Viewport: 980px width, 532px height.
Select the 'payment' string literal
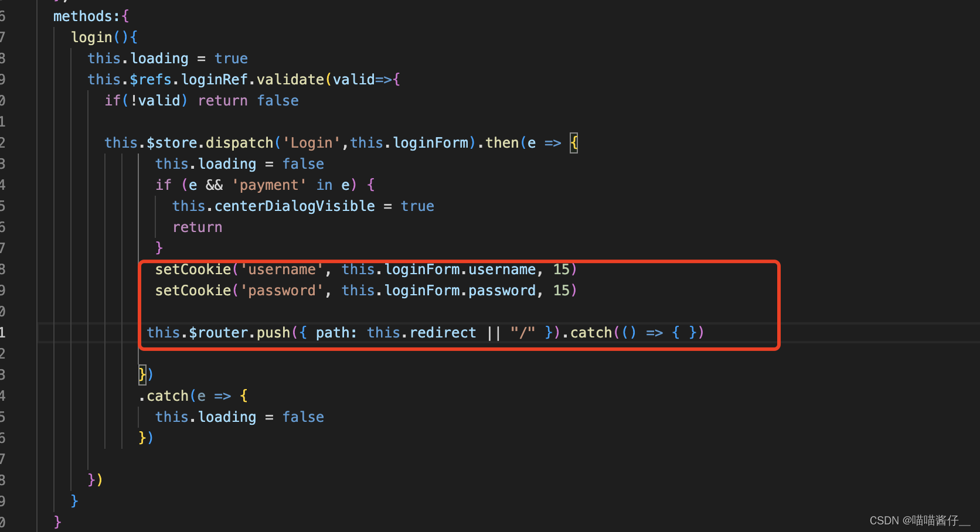[269, 185]
